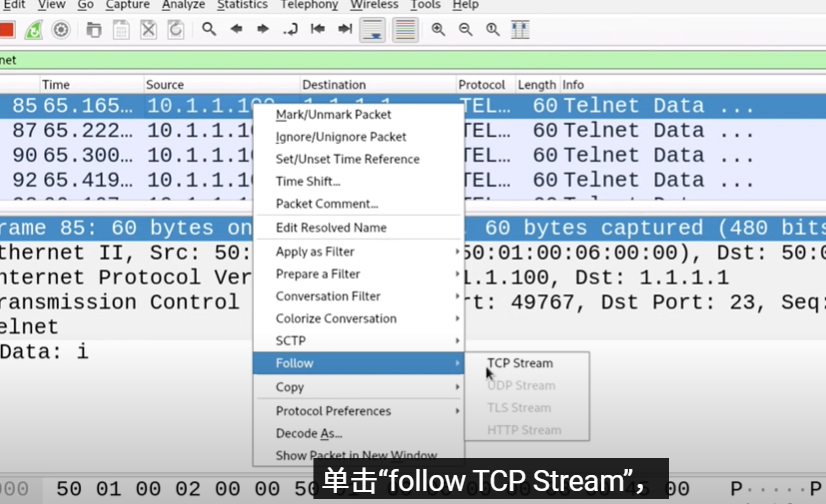This screenshot has width=826, height=504.
Task: Click the Resize columns toolbar icon
Action: [520, 29]
